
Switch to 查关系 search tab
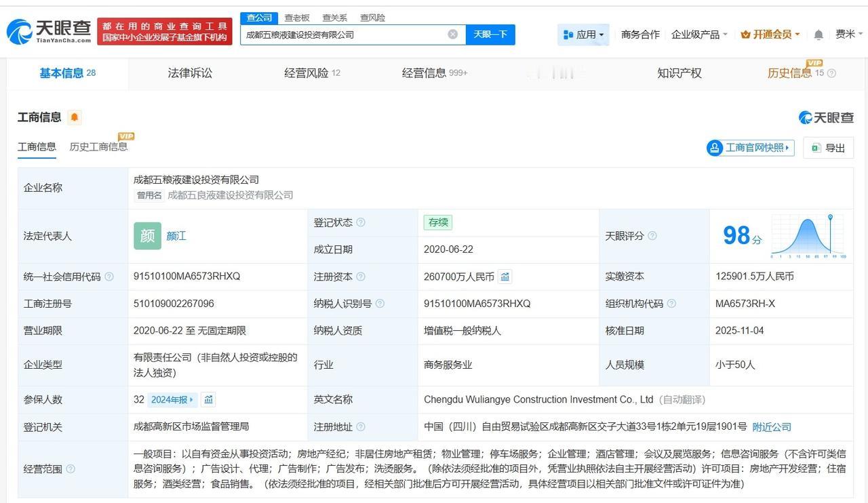coord(334,18)
